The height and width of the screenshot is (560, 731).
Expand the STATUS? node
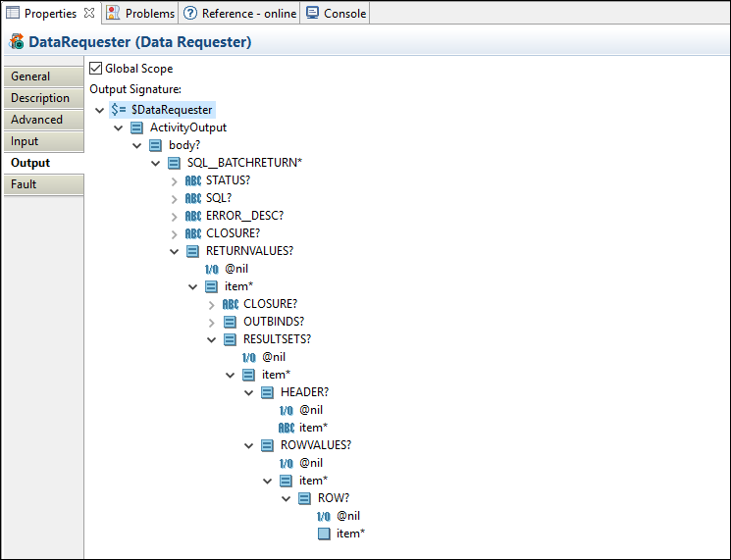click(175, 180)
